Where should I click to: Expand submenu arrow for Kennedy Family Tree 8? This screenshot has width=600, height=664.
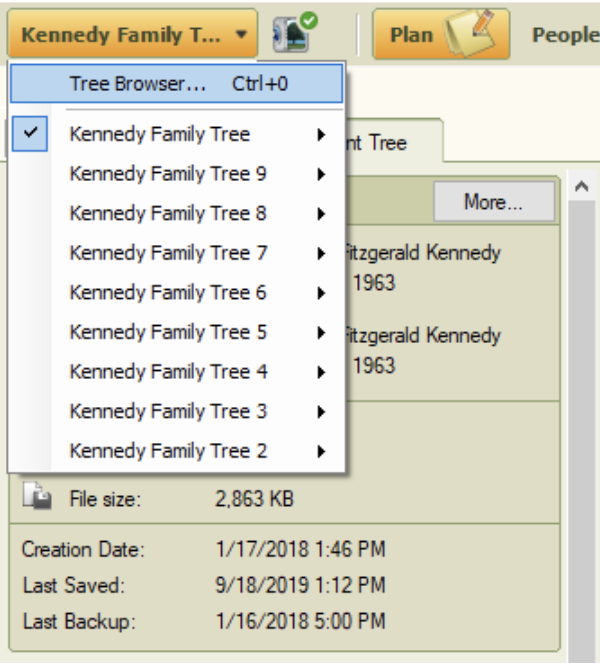(321, 214)
